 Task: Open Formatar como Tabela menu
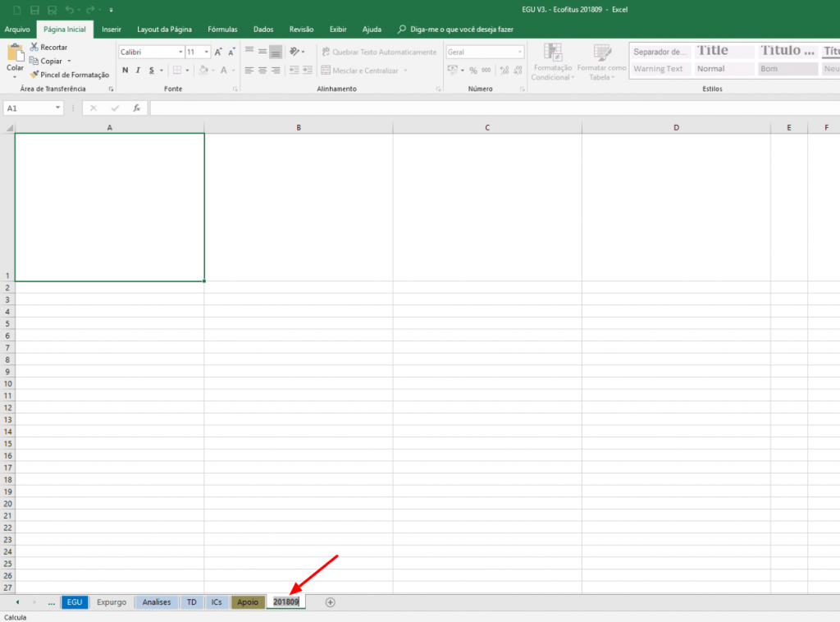tap(601, 62)
